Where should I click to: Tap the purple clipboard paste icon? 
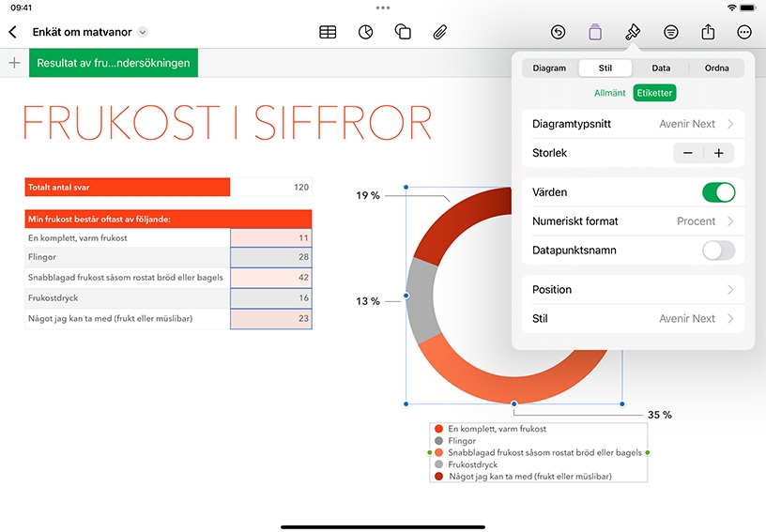click(595, 32)
